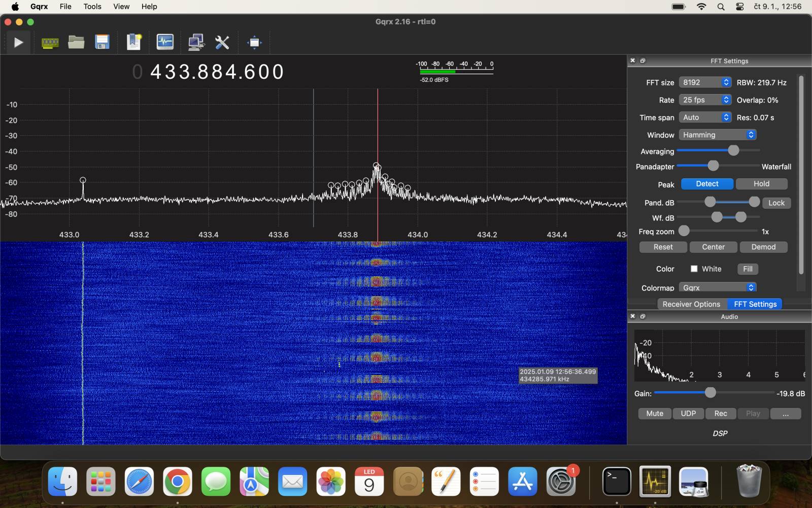Toggle the full screen icon in the toolbar

point(254,42)
